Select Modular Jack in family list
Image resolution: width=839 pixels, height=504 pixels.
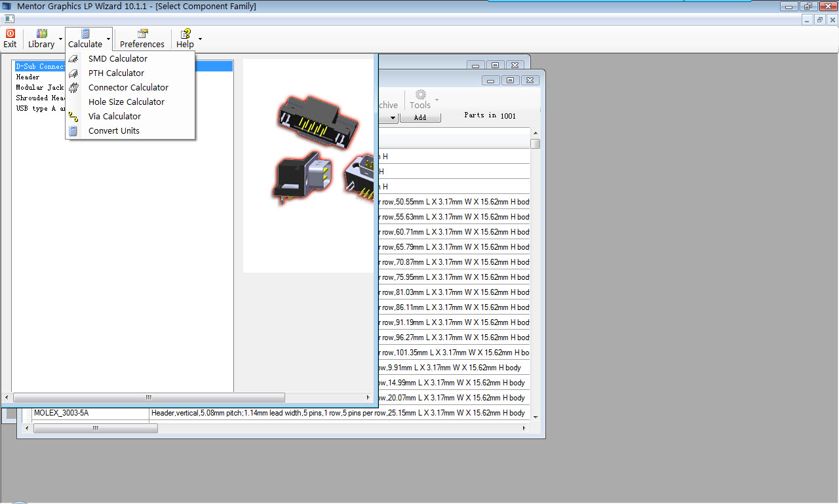coord(40,87)
